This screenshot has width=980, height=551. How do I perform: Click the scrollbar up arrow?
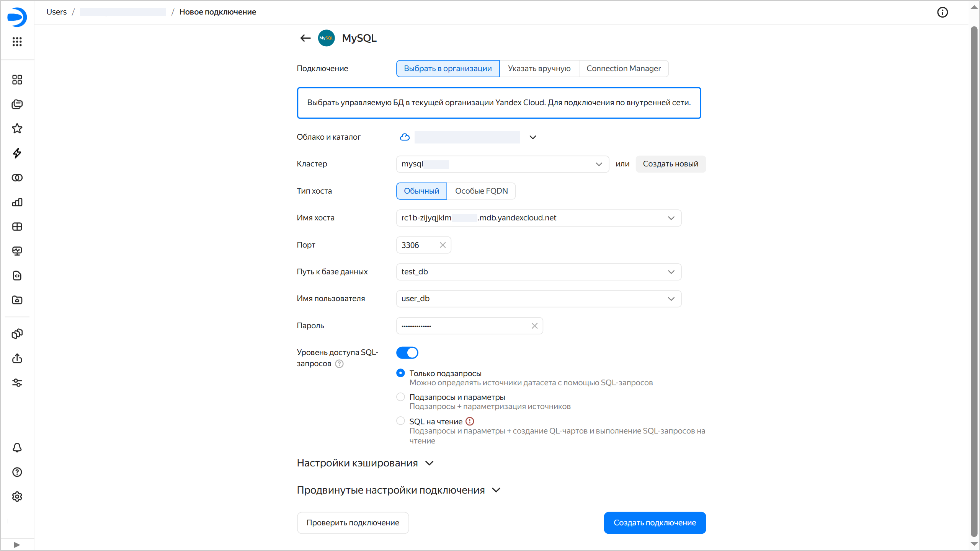(x=974, y=7)
